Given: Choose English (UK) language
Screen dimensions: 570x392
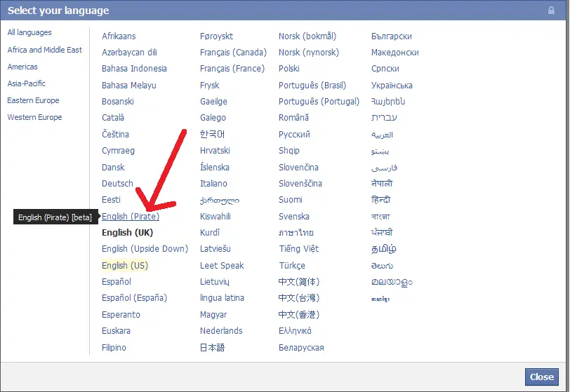Looking at the screenshot, I should coord(127,233).
